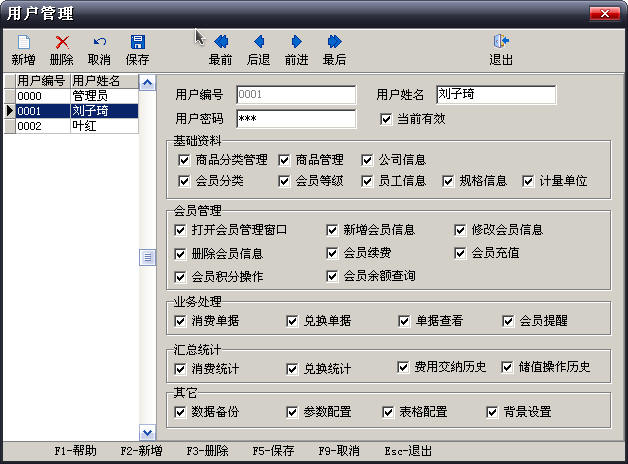Toggle 参数配置 checkbox
The width and height of the screenshot is (628, 464).
coord(292,412)
